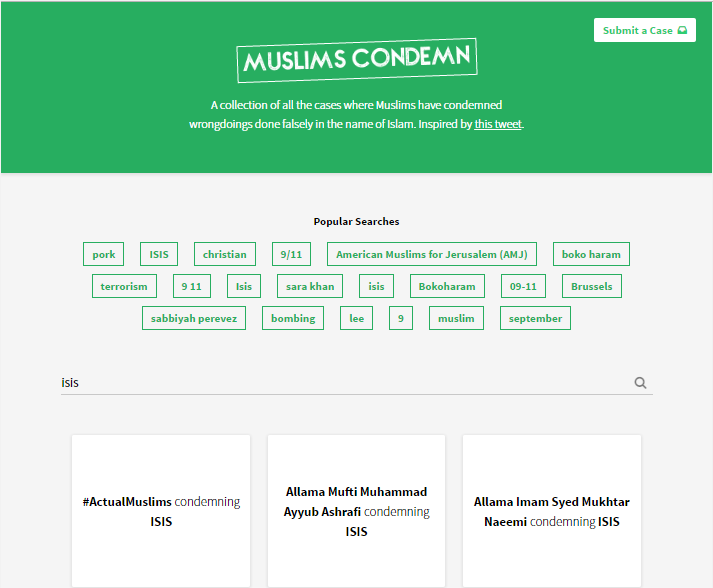Select the 'sabbiyah perevez' search tag
The height and width of the screenshot is (588, 713).
tap(194, 318)
